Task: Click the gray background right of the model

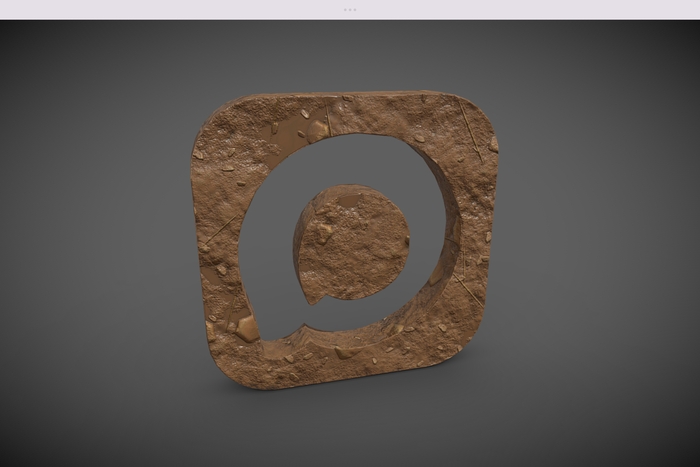Action: tap(600, 240)
